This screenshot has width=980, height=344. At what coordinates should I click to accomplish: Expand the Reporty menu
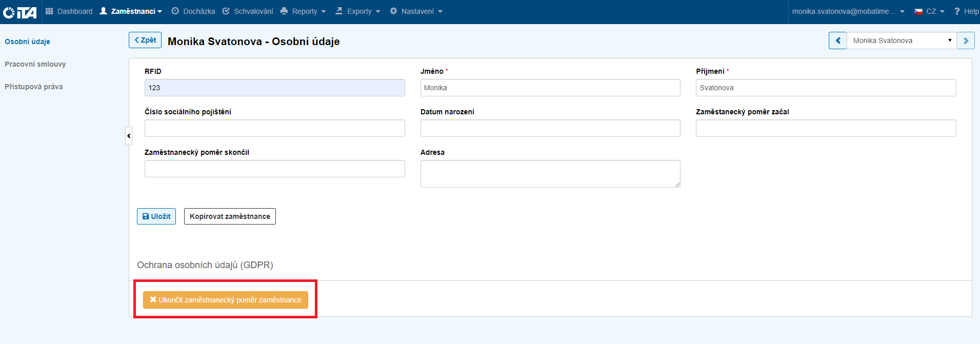[x=304, y=11]
